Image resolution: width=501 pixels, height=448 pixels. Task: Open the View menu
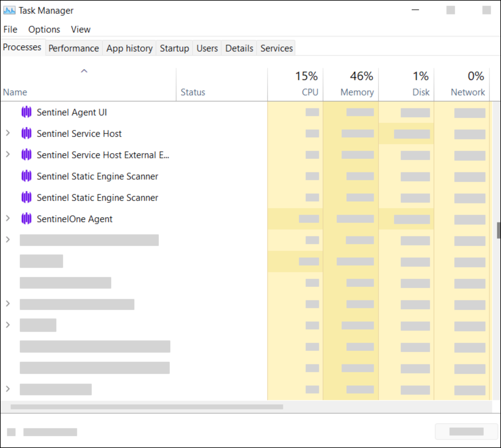pyautogui.click(x=80, y=30)
